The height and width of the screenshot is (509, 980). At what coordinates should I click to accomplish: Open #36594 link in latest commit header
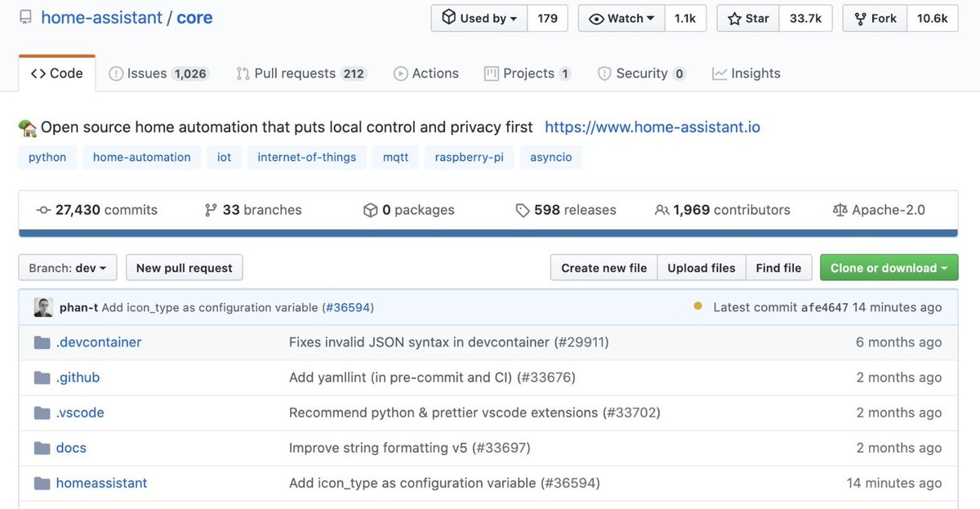tap(347, 307)
